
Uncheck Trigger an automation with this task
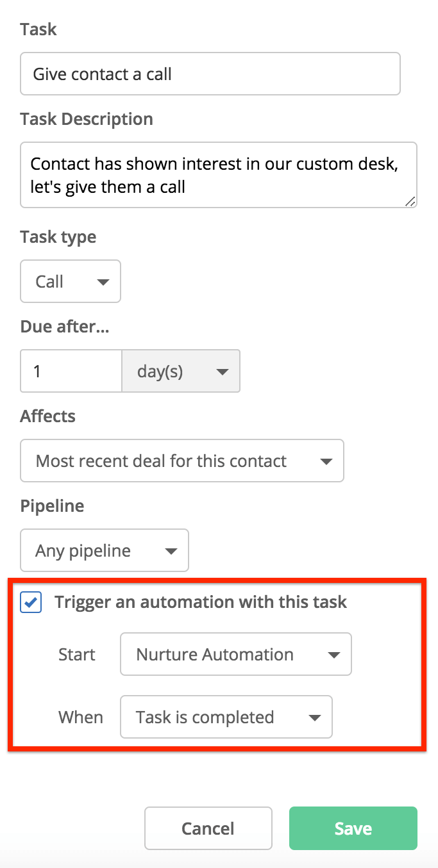[x=30, y=602]
